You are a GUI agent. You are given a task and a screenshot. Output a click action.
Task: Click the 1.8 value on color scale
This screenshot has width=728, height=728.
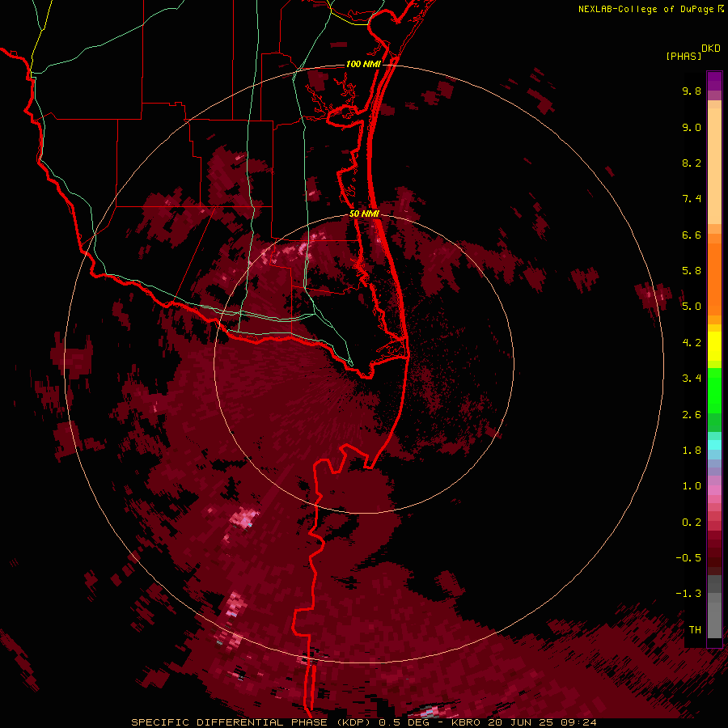tap(692, 451)
